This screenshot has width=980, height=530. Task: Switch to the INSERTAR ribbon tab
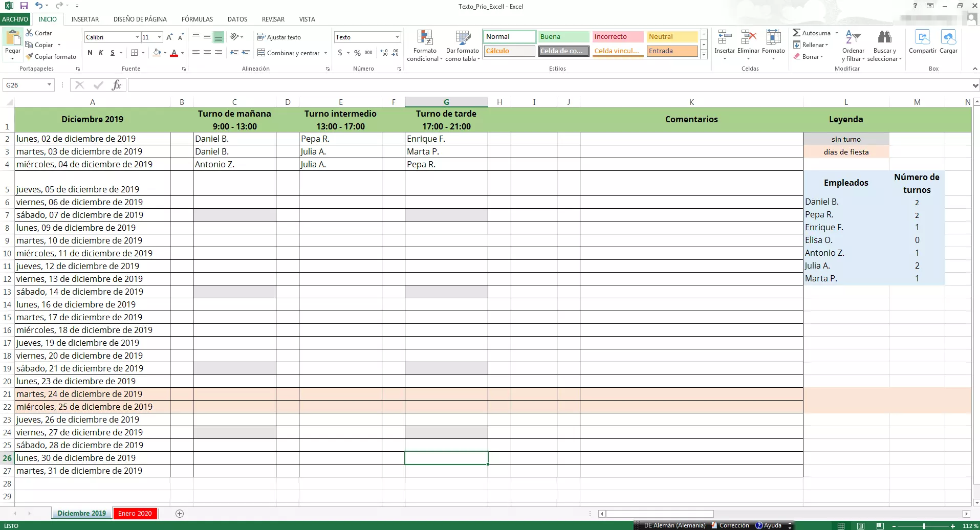(x=85, y=19)
